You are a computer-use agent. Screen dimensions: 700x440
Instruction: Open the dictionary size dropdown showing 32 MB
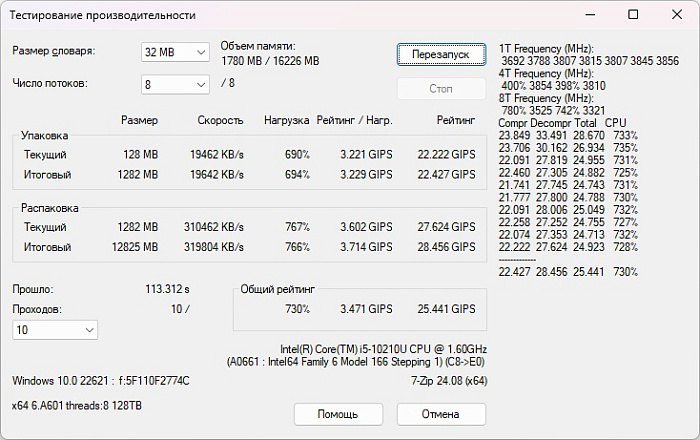175,52
